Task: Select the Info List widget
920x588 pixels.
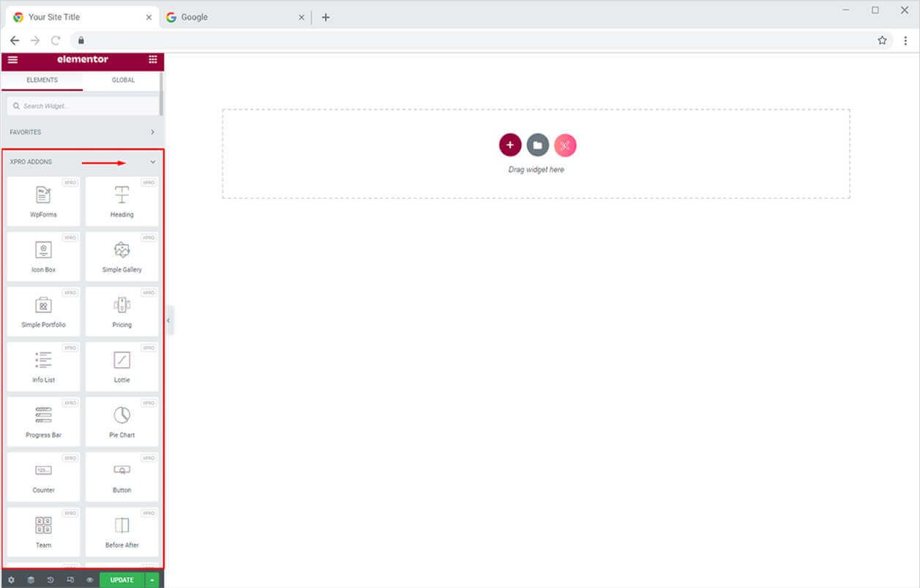Action: click(43, 366)
